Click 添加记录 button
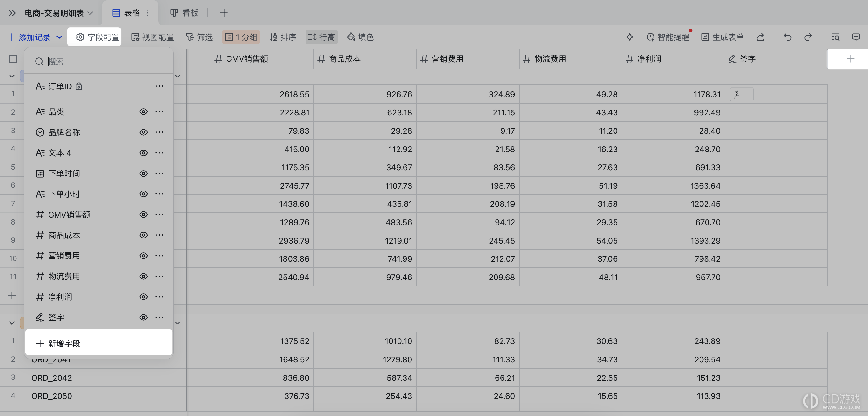The height and width of the screenshot is (416, 868). 29,37
